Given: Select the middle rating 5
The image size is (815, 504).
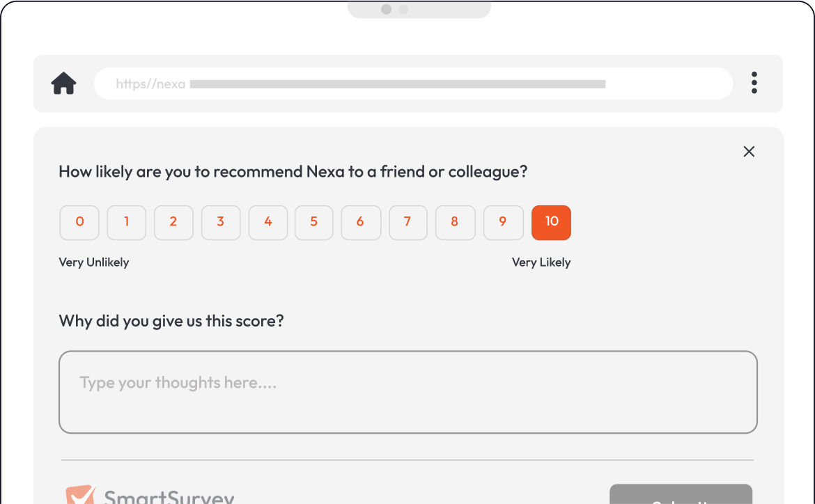Looking at the screenshot, I should pyautogui.click(x=314, y=223).
